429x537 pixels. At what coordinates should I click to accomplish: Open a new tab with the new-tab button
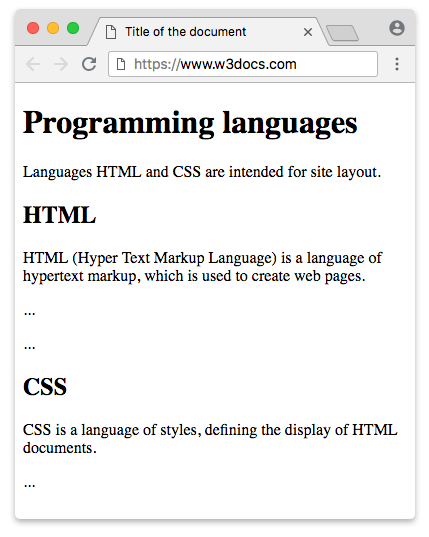click(x=342, y=33)
